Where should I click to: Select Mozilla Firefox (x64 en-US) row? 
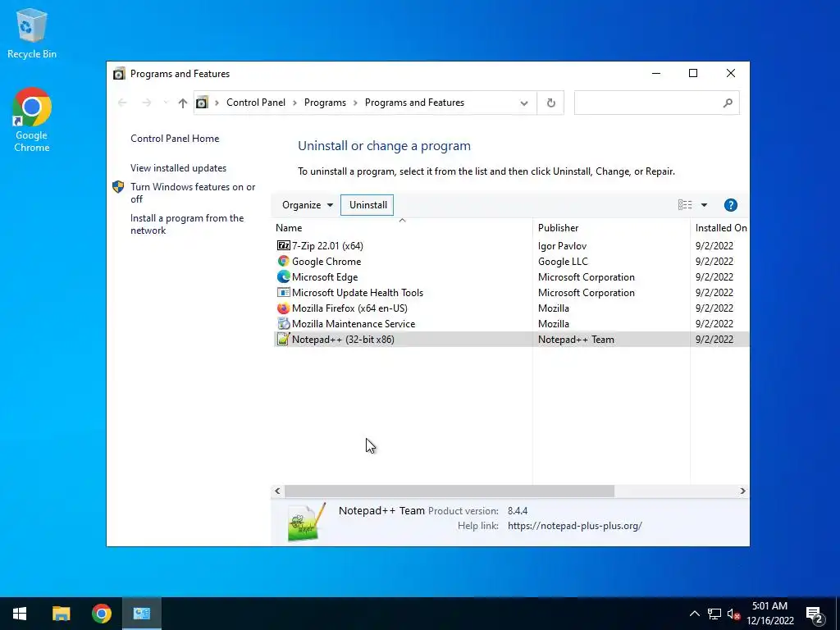[512, 308]
